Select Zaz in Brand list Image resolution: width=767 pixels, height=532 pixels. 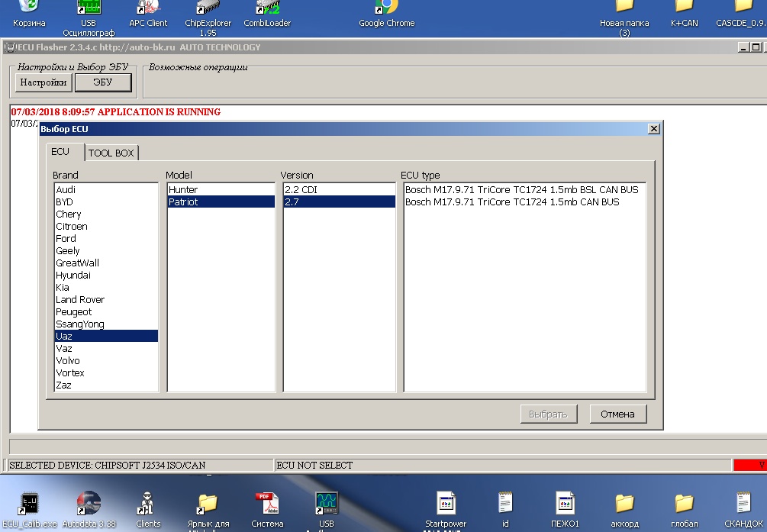(x=106, y=385)
